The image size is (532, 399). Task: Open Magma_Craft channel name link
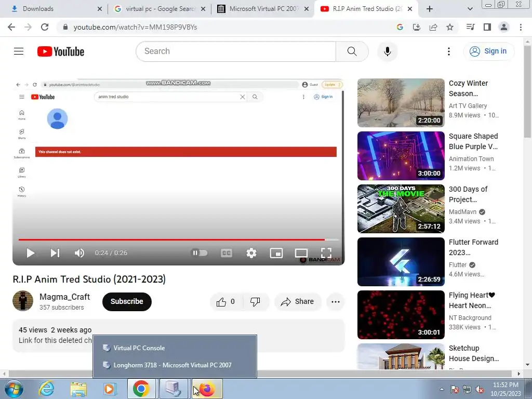click(x=64, y=297)
